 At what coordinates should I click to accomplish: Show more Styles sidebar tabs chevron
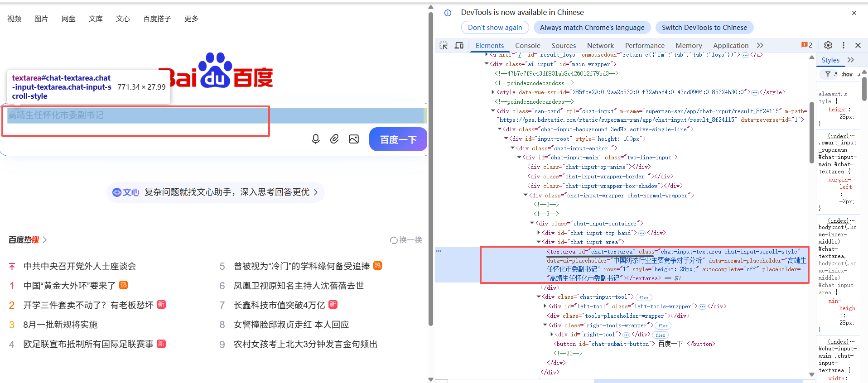click(x=851, y=60)
